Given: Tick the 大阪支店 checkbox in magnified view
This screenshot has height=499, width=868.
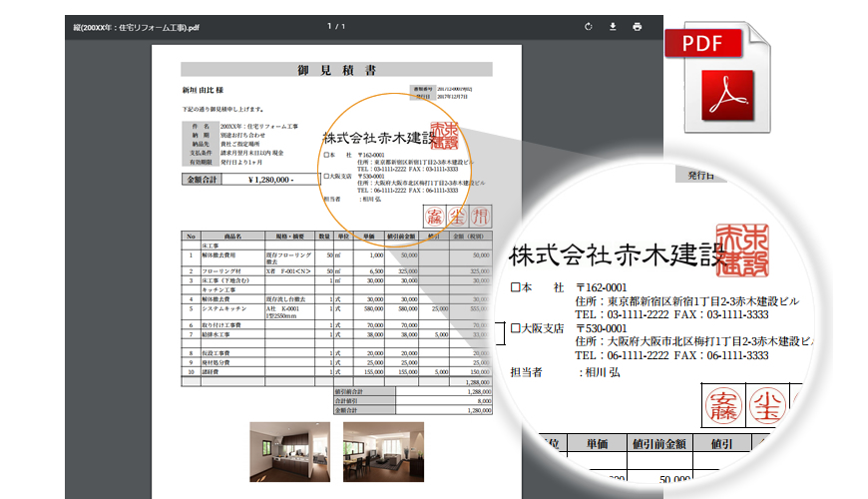Looking at the screenshot, I should 516,328.
